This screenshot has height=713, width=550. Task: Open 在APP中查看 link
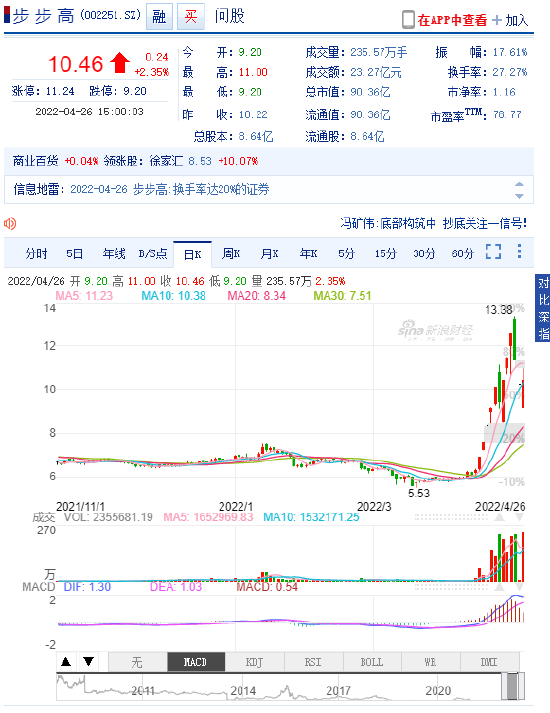tap(452, 20)
